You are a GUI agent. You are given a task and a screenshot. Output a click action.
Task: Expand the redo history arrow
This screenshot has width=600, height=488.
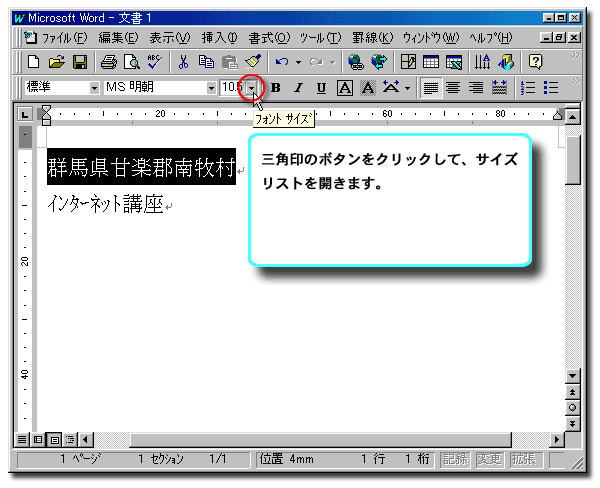tap(333, 62)
